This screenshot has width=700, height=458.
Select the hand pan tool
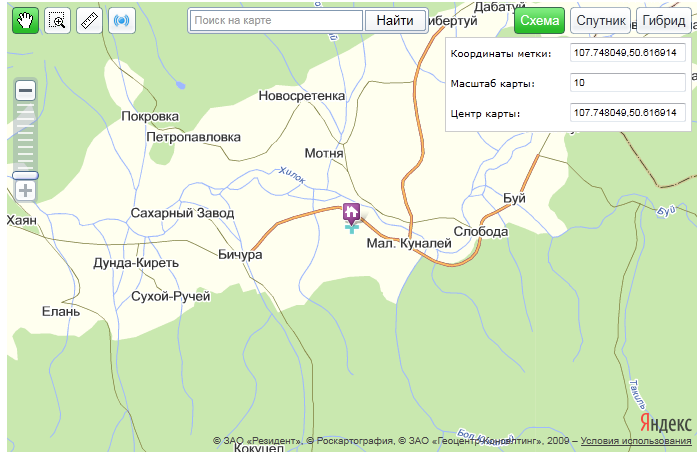tap(25, 21)
